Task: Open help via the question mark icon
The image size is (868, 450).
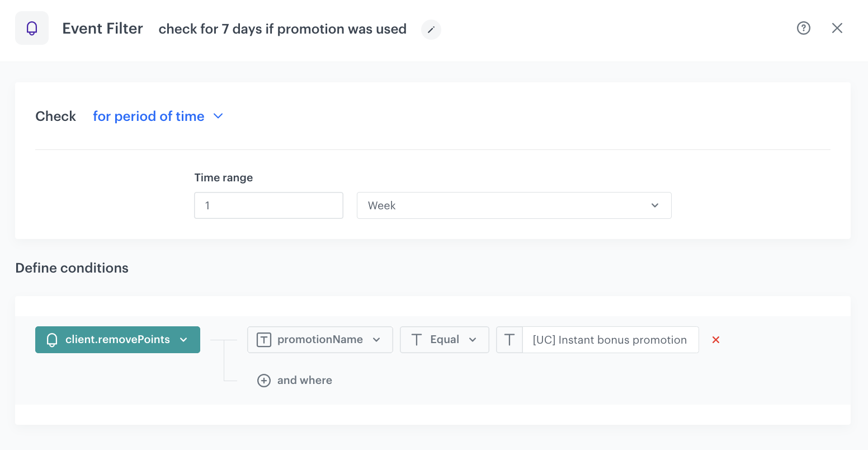Action: [x=804, y=27]
